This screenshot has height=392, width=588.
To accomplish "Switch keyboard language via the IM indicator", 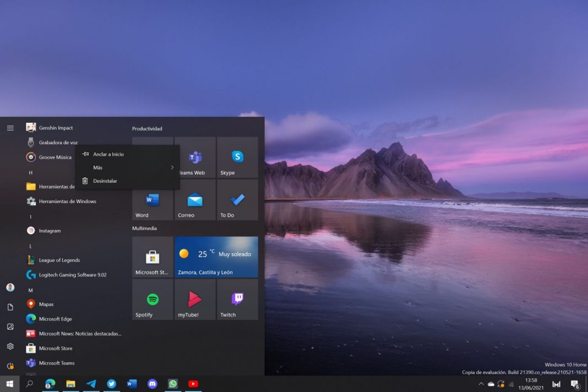I will coord(557,384).
